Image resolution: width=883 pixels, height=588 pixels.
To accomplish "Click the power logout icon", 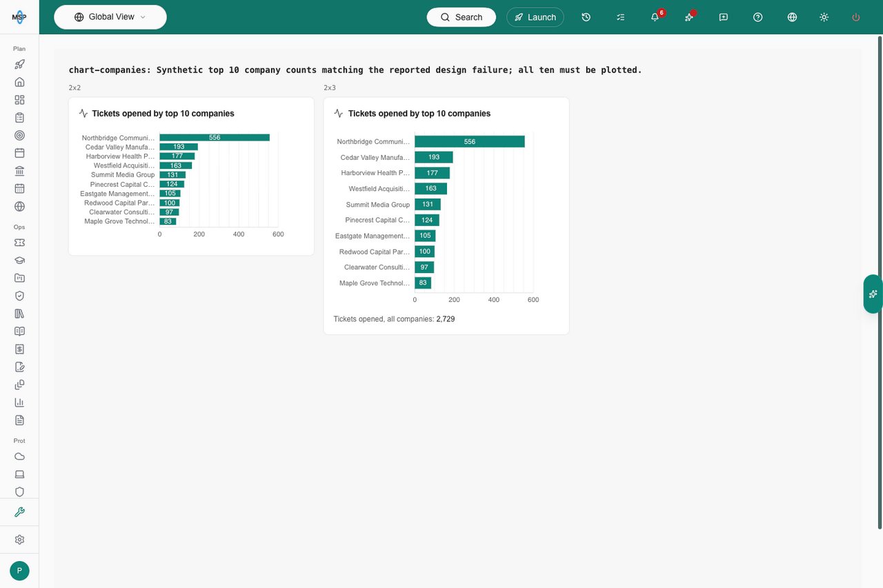I will pyautogui.click(x=856, y=17).
